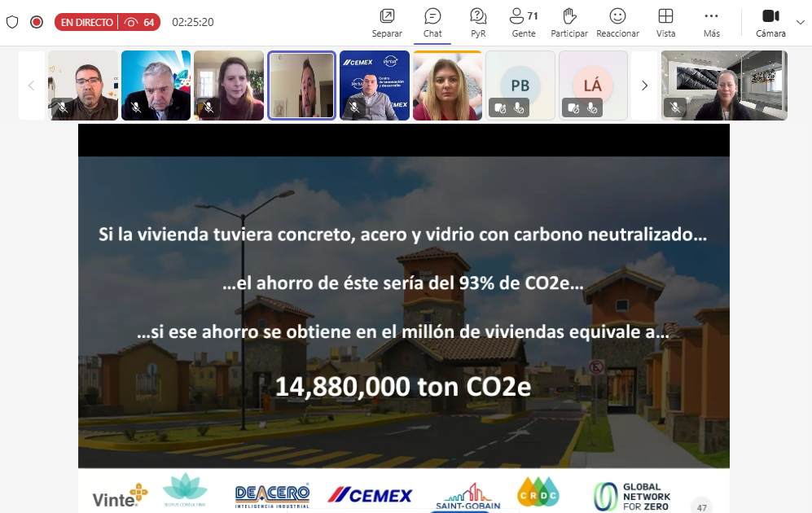This screenshot has width=812, height=513.
Task: Click the shield privacy icon
Action: click(12, 22)
